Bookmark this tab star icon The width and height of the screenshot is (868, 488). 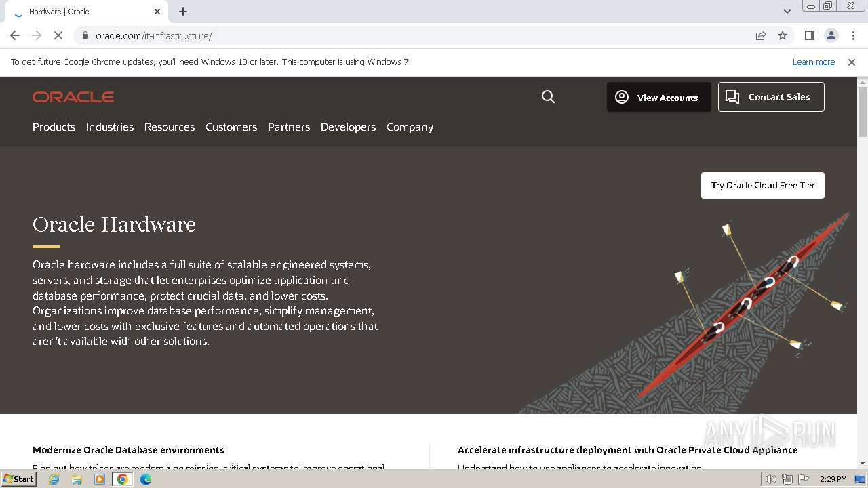(783, 35)
